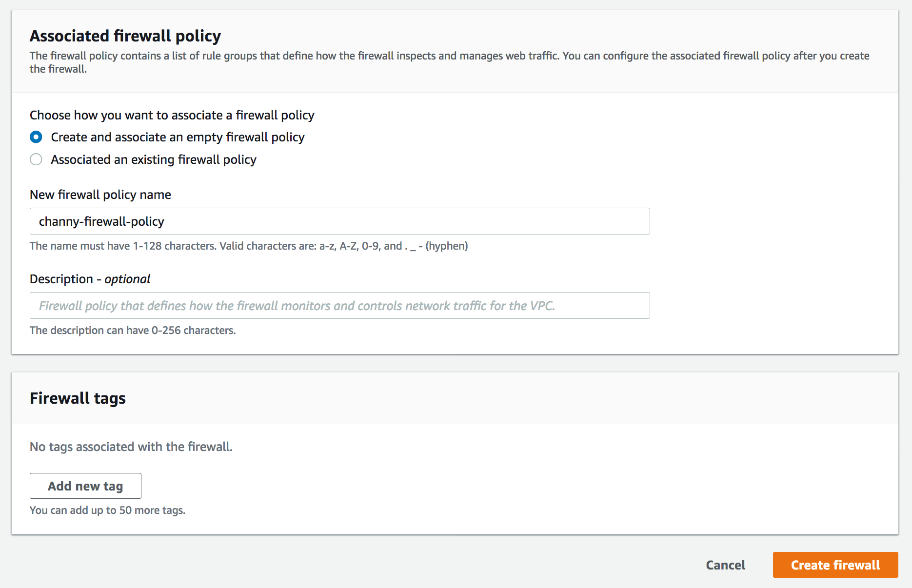
Task: Click the 'New firewall policy name' field label
Action: tap(100, 195)
